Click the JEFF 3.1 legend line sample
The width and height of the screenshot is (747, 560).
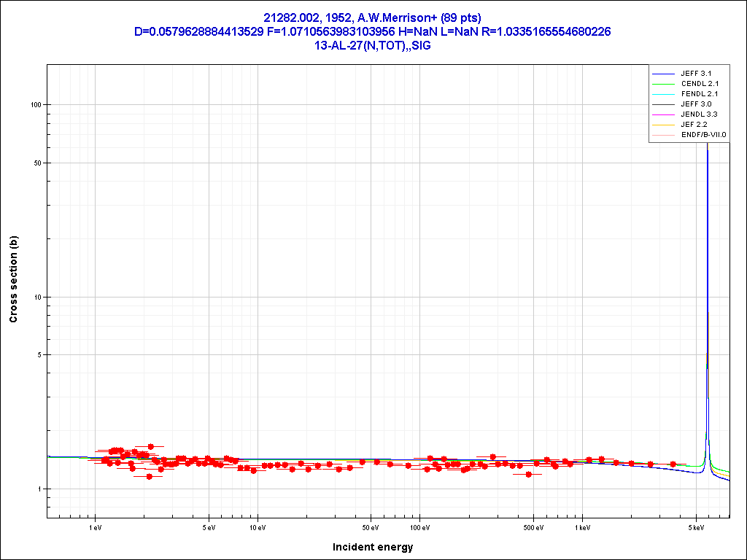click(x=663, y=74)
